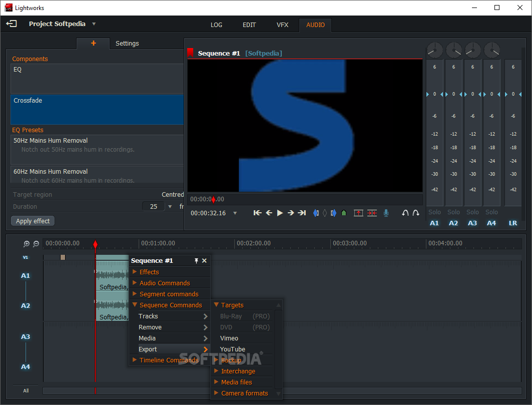Open the Project Softpedia dropdown
The image size is (532, 405).
click(x=94, y=24)
